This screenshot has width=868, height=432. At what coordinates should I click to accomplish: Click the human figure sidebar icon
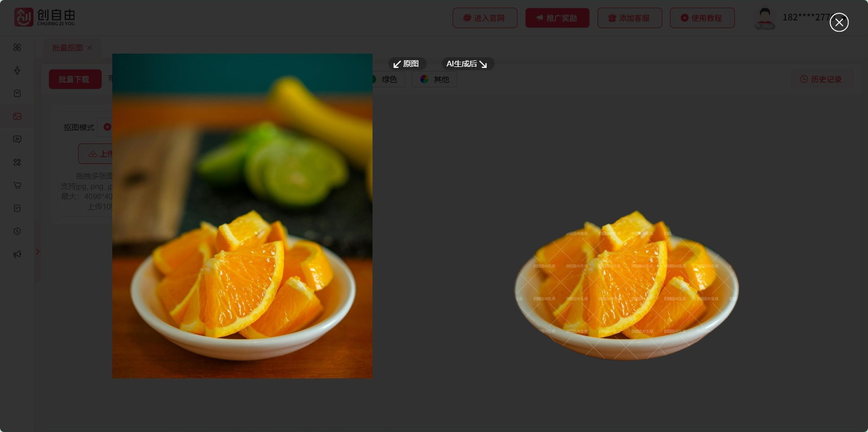(x=17, y=70)
